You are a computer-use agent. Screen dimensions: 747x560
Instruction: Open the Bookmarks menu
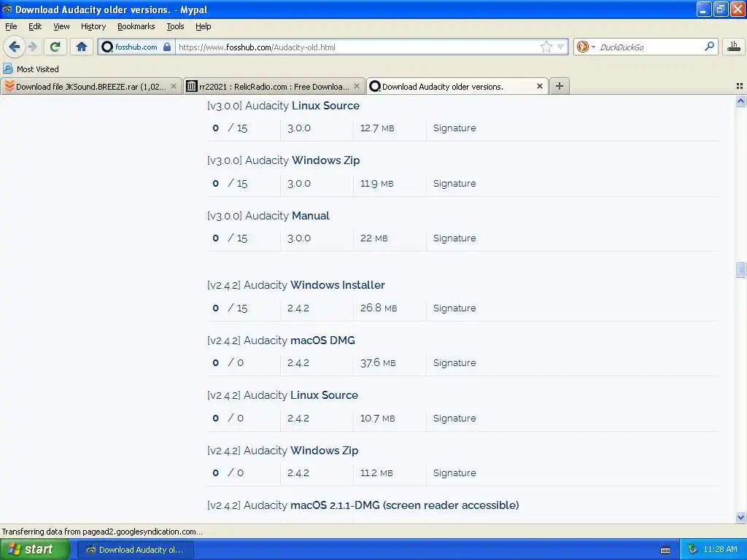[x=136, y=26]
